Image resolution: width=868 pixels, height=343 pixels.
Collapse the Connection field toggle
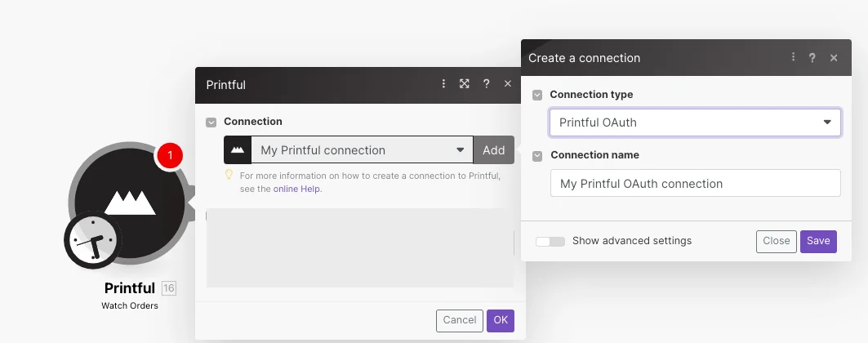211,122
